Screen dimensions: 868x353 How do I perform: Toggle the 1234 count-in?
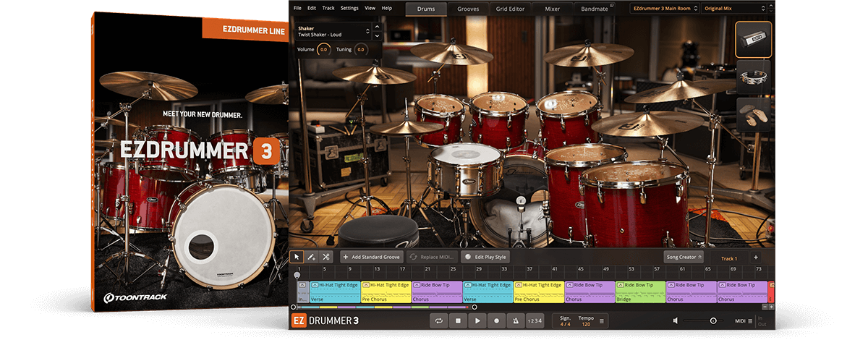(534, 320)
